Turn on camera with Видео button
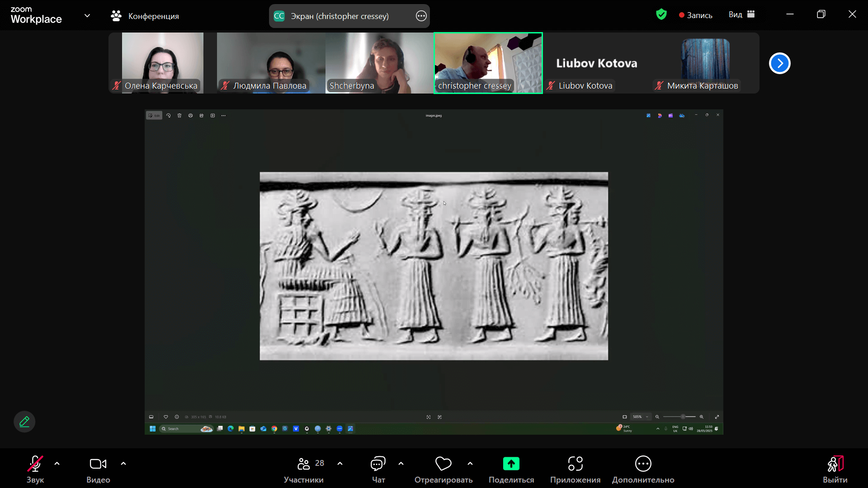Viewport: 868px width, 488px height. tap(98, 469)
